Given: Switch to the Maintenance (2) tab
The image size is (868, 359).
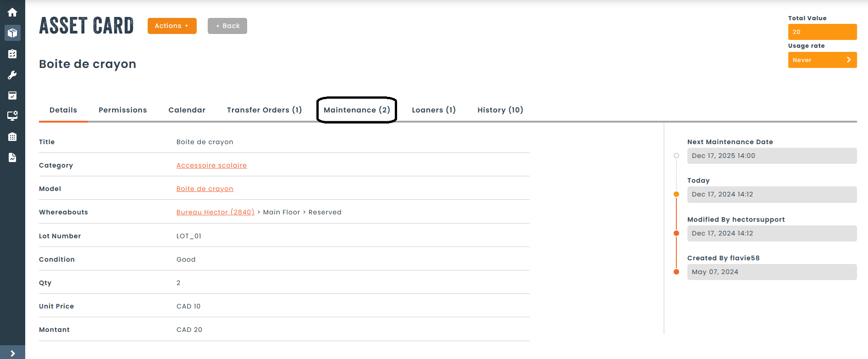Looking at the screenshot, I should click(357, 110).
